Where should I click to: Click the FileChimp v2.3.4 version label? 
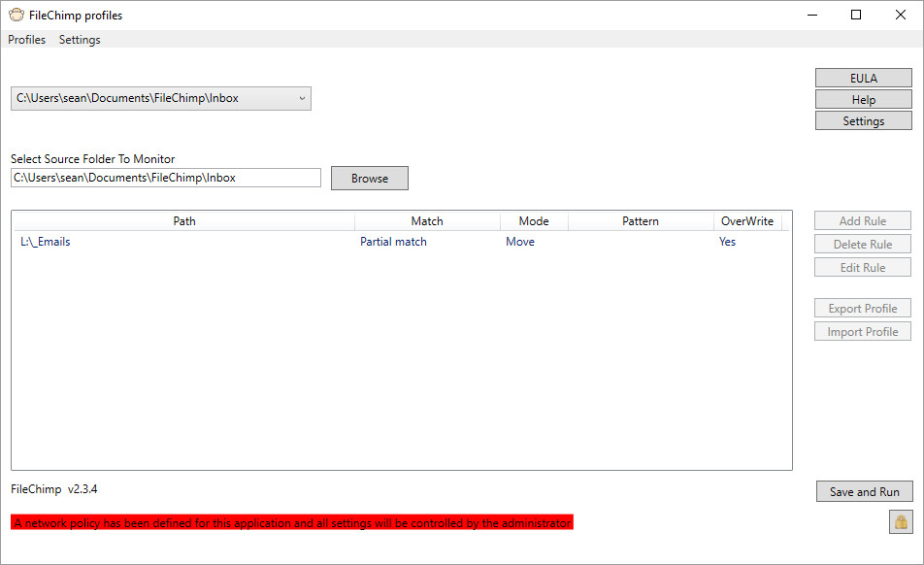[x=54, y=489]
